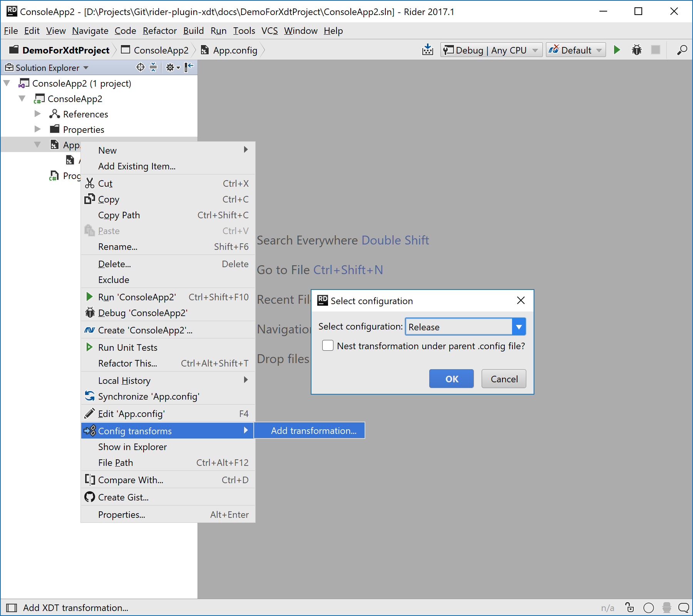Viewport: 693px width, 616px height.
Task: Click the Stop square toolbar icon
Action: 656,50
